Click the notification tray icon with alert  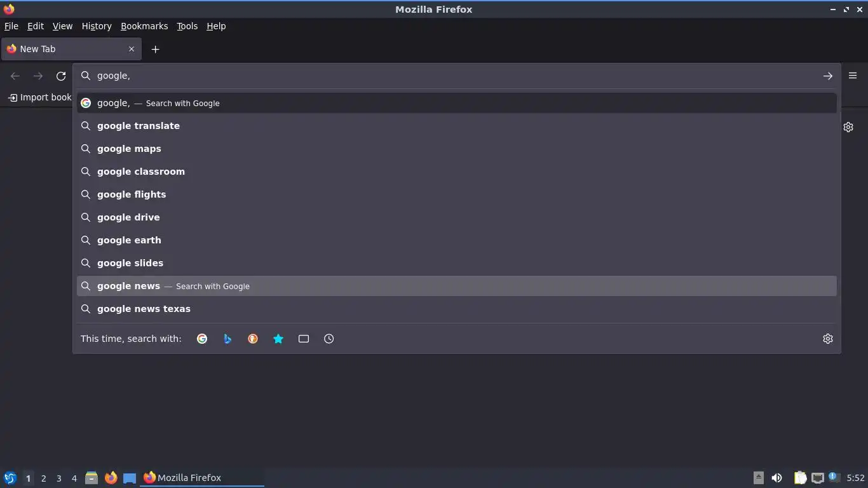pyautogui.click(x=834, y=477)
